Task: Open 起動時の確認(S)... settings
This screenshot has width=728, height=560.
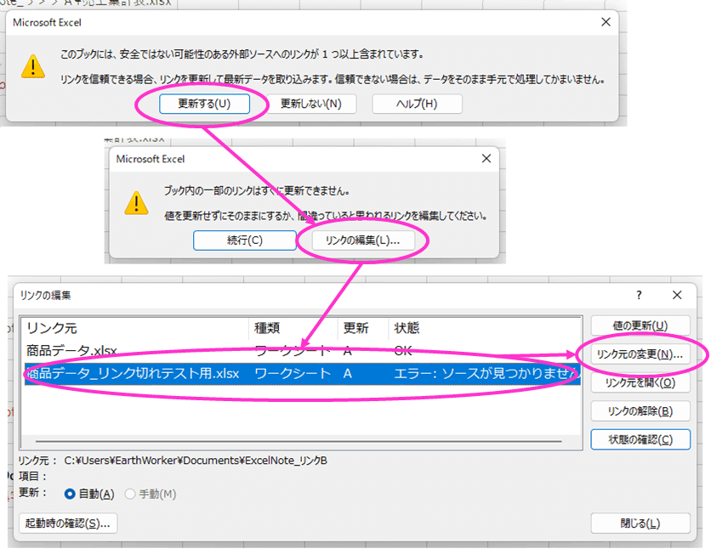Action: click(x=68, y=523)
